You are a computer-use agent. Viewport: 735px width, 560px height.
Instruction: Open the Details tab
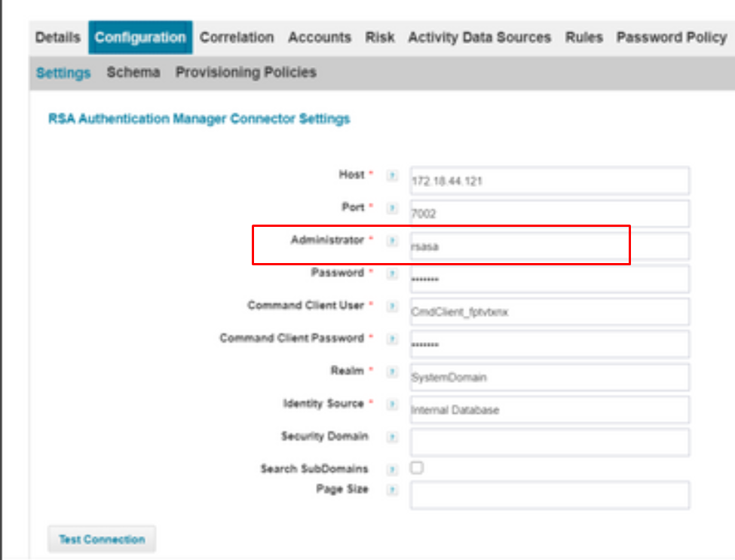(57, 38)
